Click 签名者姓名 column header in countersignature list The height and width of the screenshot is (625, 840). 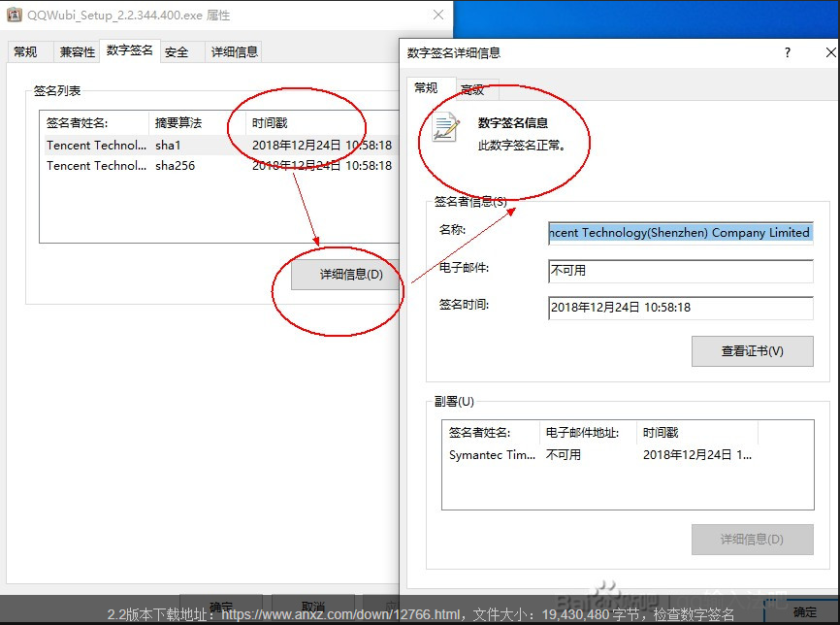pos(491,433)
